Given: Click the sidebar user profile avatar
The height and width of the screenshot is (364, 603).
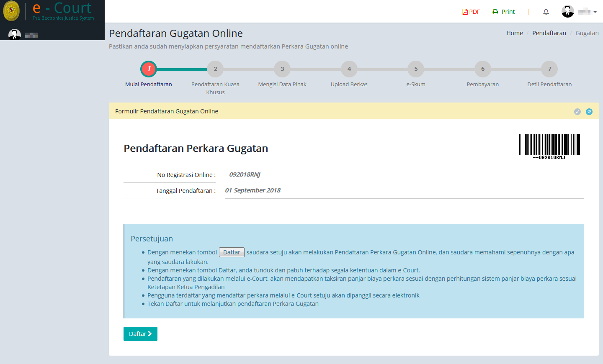Looking at the screenshot, I should [x=15, y=35].
